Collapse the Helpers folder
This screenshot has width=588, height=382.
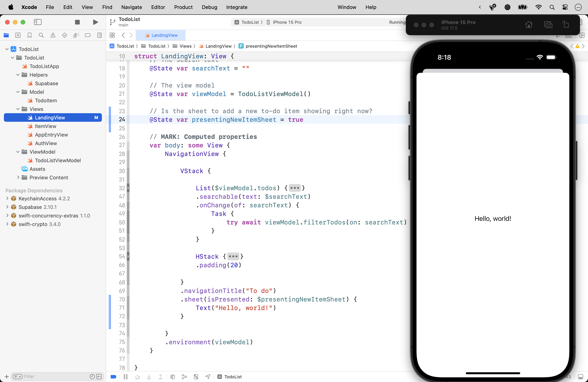tap(18, 75)
